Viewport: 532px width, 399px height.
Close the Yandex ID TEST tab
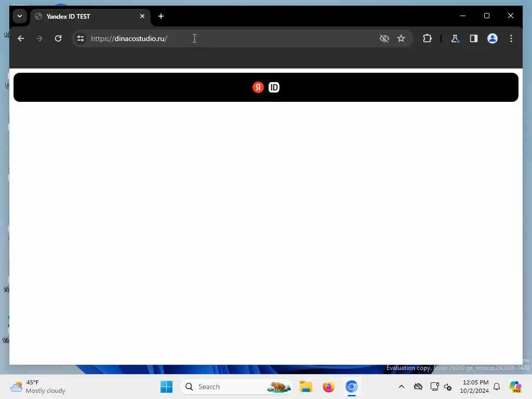142,16
